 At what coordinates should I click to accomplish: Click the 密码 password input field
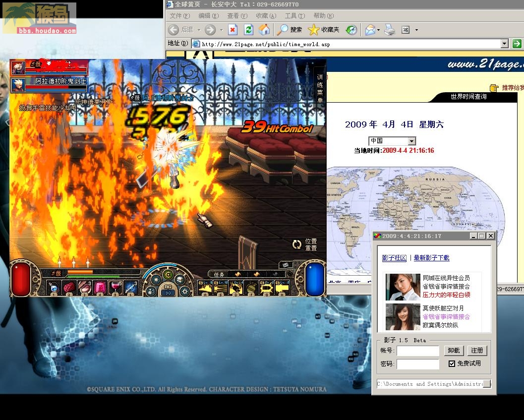tap(418, 364)
